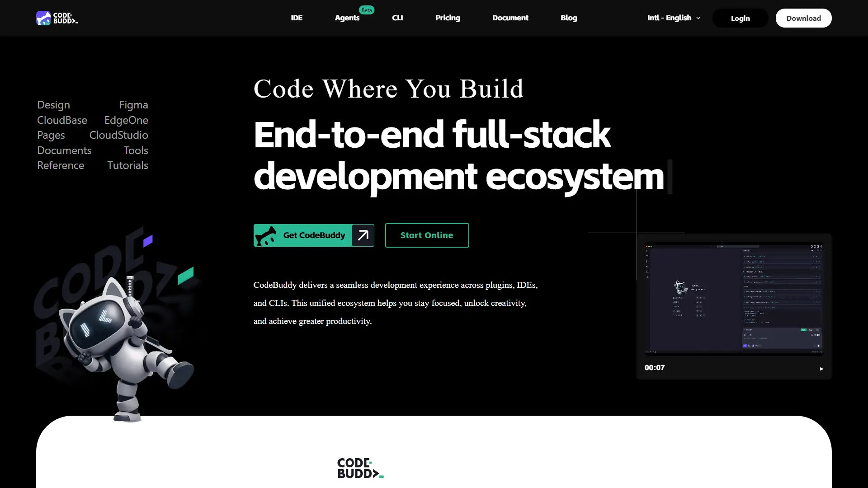Click the arrow icon on Get CodeBuddy
The height and width of the screenshot is (488, 868).
click(363, 235)
